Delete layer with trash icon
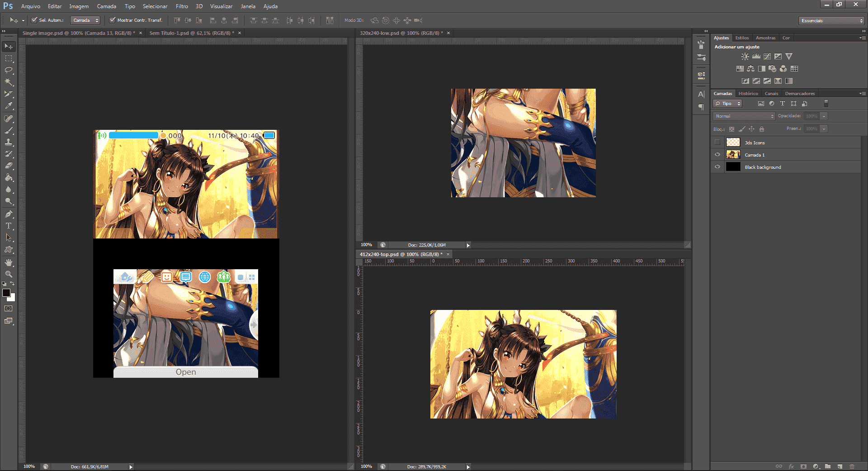868x471 pixels. [852, 466]
